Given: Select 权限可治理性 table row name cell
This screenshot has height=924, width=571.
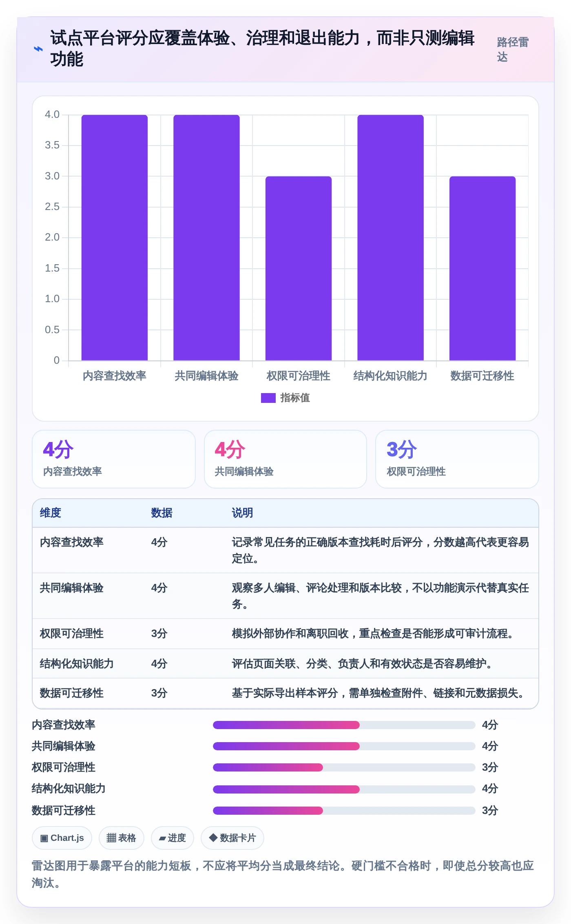Looking at the screenshot, I should click(72, 634).
